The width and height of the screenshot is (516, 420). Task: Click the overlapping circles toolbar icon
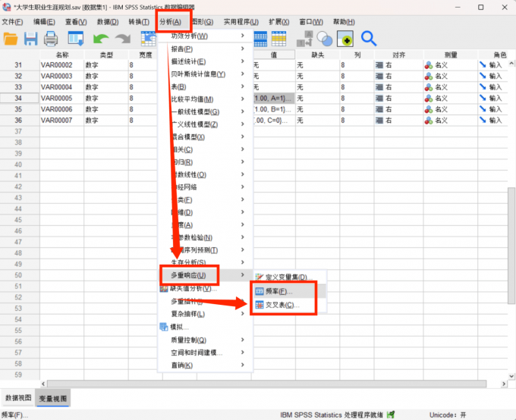pyautogui.click(x=325, y=39)
